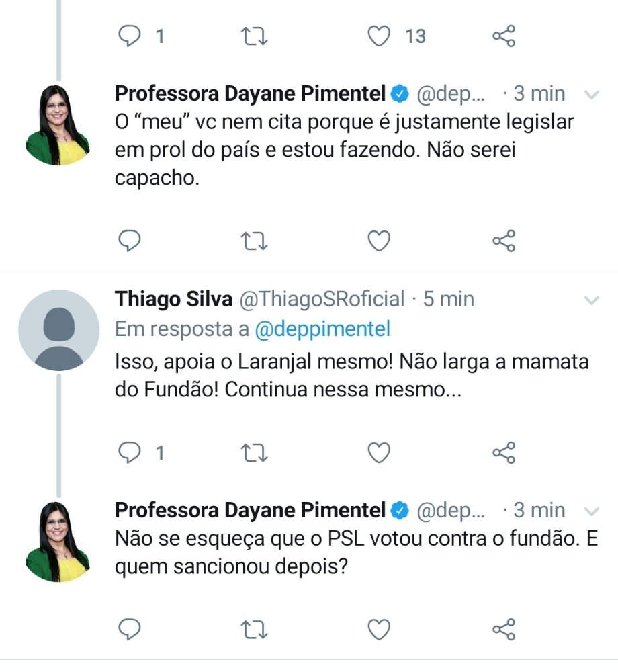This screenshot has width=618, height=672.
Task: Like Dayane's PSL fundão tweet
Action: click(380, 630)
